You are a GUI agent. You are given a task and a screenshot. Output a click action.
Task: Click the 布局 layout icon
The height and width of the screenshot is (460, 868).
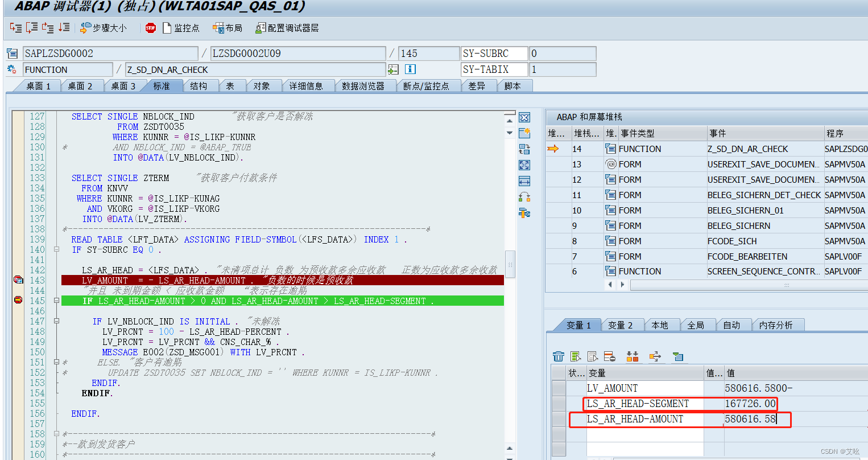click(227, 27)
